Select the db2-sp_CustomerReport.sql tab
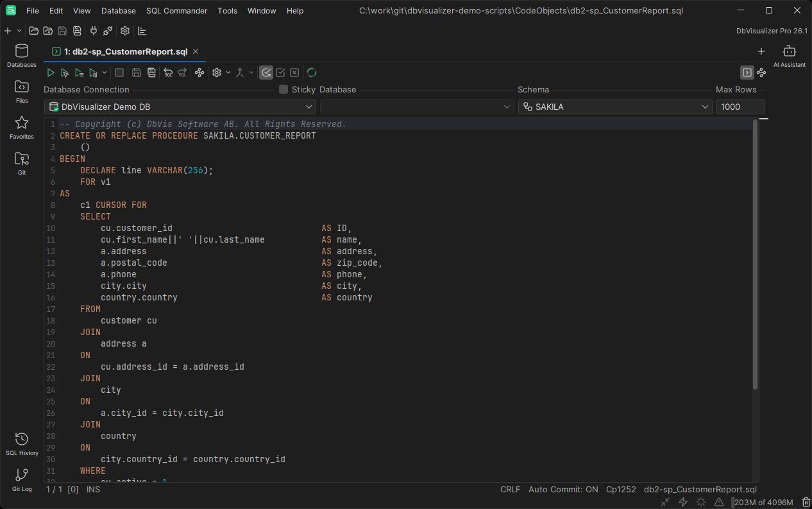812x509 pixels. click(x=125, y=51)
